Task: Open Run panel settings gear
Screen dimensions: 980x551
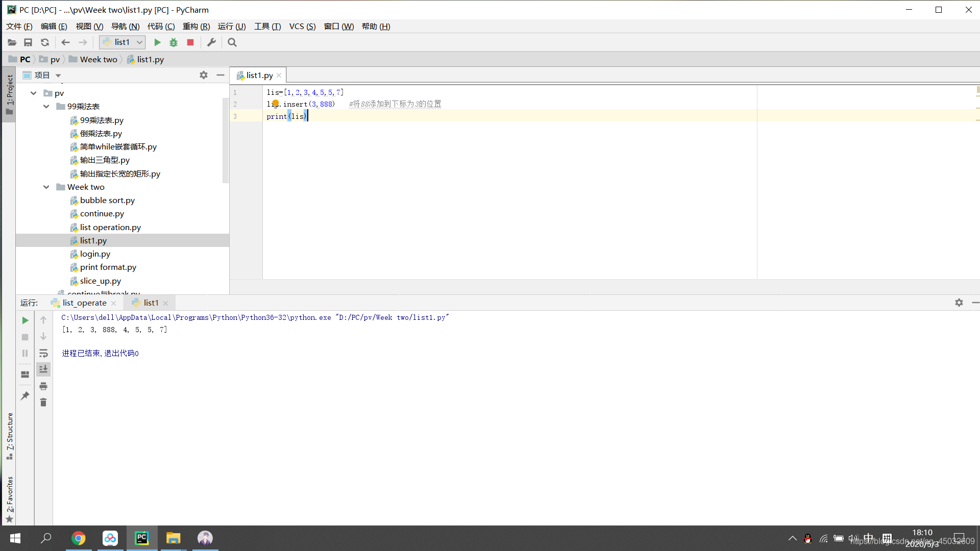Action: point(959,303)
